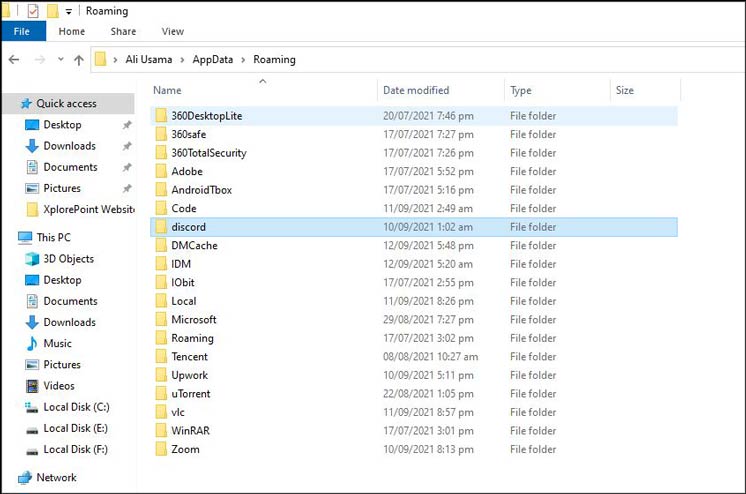This screenshot has width=746, height=494.
Task: Open the Share ribbon tab
Action: point(123,31)
